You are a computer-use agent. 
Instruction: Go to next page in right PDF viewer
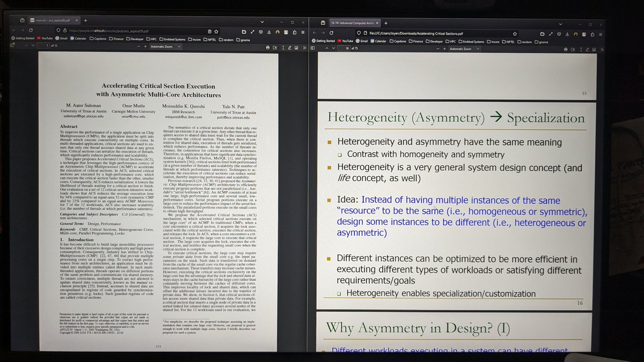point(333,49)
